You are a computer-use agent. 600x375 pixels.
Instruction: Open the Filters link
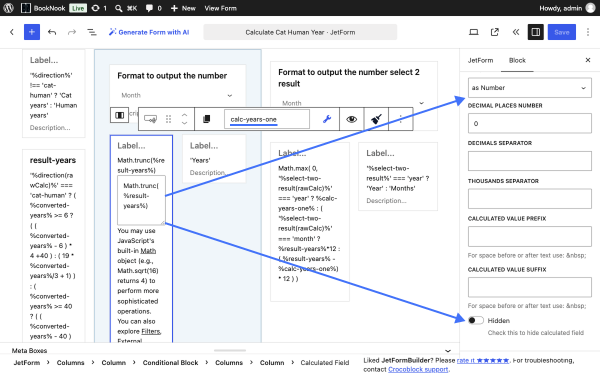[x=151, y=331]
